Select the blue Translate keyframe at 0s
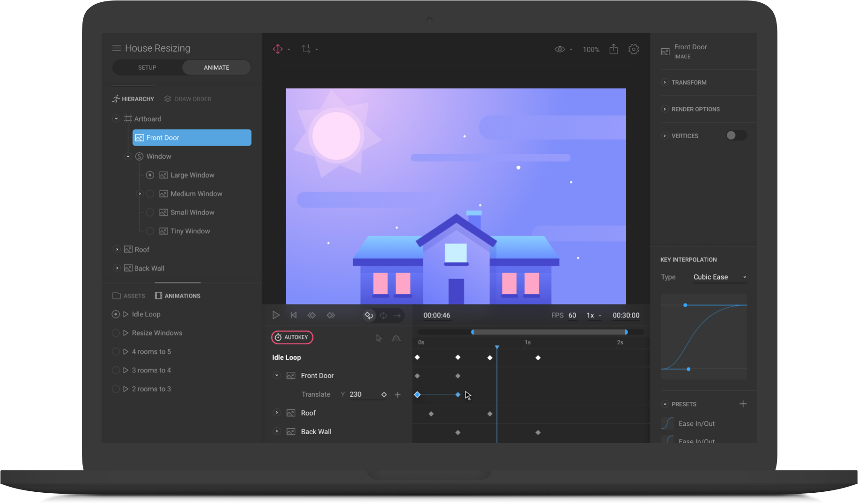 point(417,395)
